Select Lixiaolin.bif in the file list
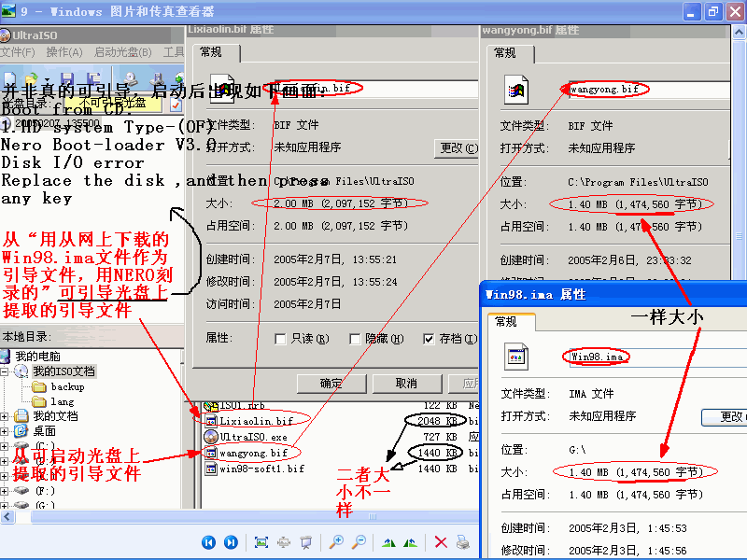 (256, 421)
